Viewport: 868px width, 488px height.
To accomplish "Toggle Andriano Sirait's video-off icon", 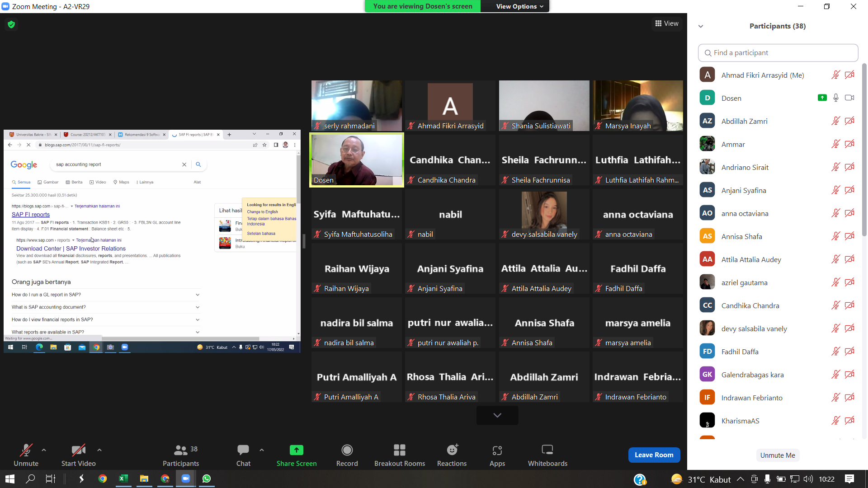I will [849, 167].
